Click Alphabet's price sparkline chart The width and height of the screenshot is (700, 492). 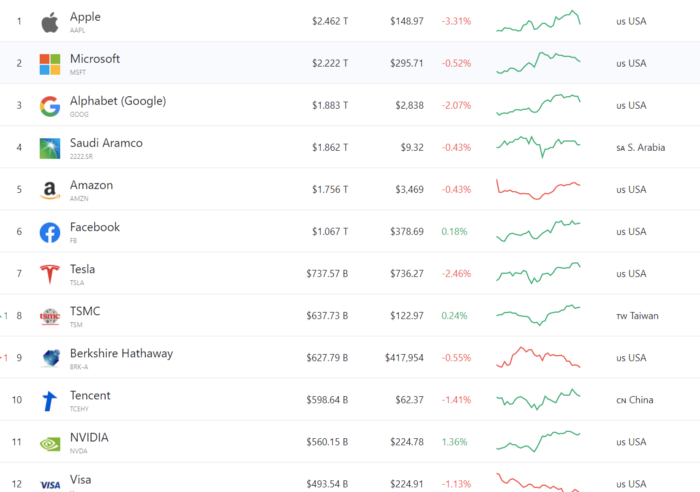coord(538,105)
